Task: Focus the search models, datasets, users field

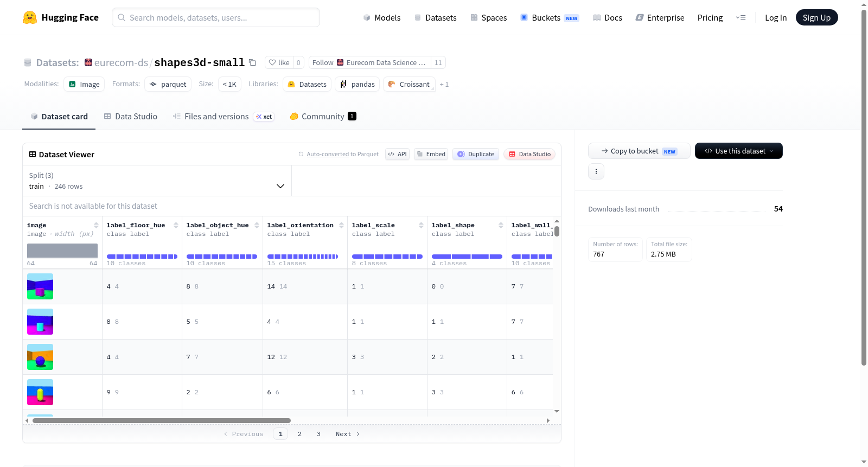Action: tap(216, 17)
